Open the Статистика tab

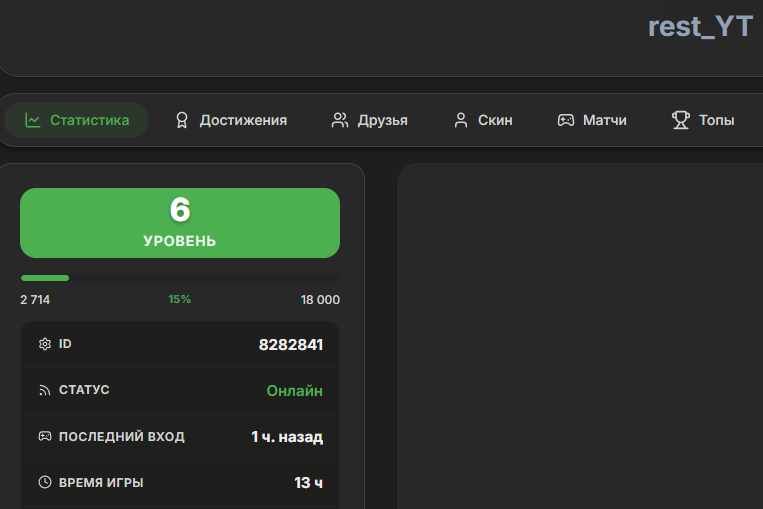coord(77,120)
